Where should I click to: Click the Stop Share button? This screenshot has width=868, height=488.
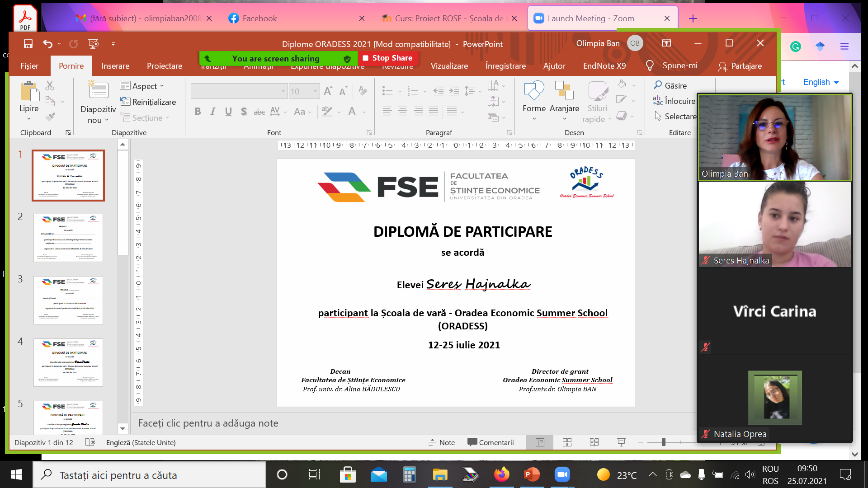388,58
